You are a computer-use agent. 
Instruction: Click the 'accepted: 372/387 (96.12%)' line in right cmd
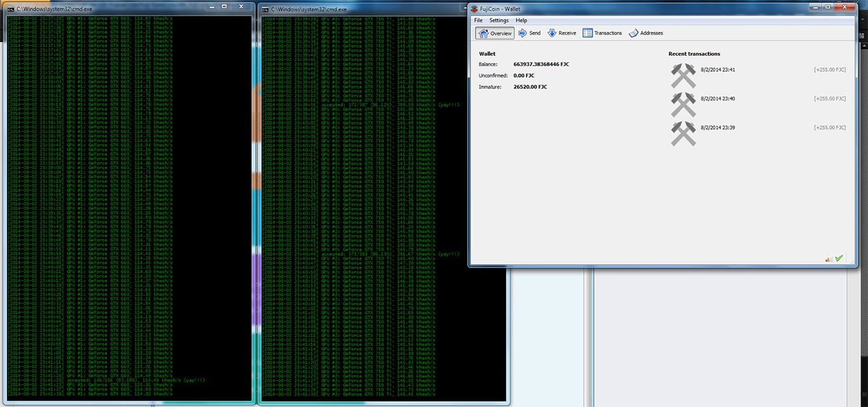point(361,104)
